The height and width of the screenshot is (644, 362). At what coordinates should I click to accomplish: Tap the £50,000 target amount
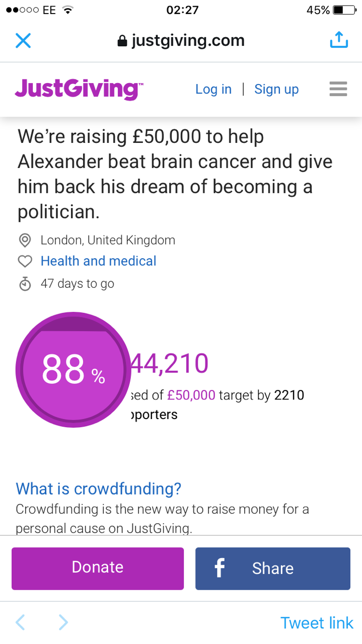191,395
